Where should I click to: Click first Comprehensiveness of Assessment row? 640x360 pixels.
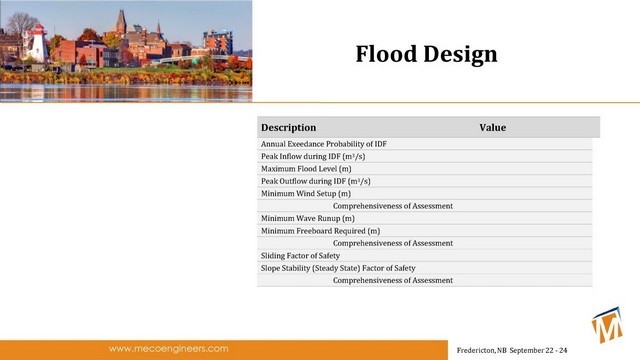coord(424,206)
